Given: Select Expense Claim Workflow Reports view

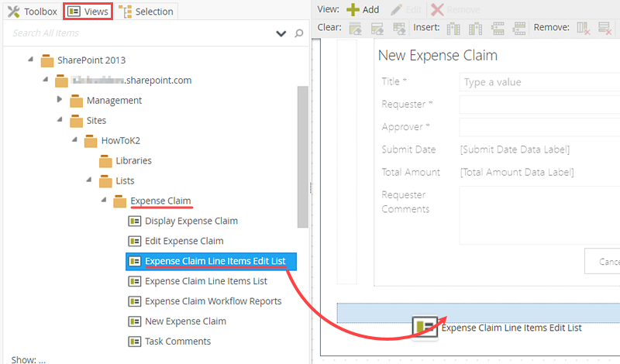Looking at the screenshot, I should click(x=213, y=300).
